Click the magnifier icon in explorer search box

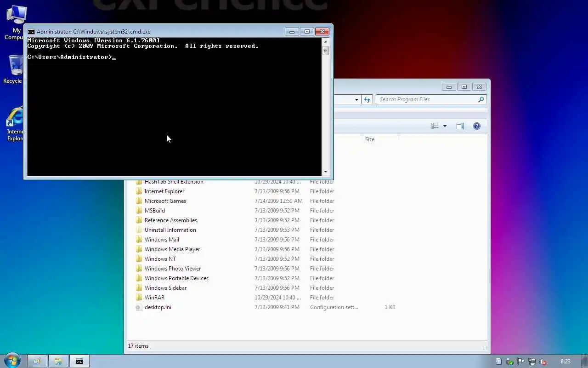click(x=481, y=99)
